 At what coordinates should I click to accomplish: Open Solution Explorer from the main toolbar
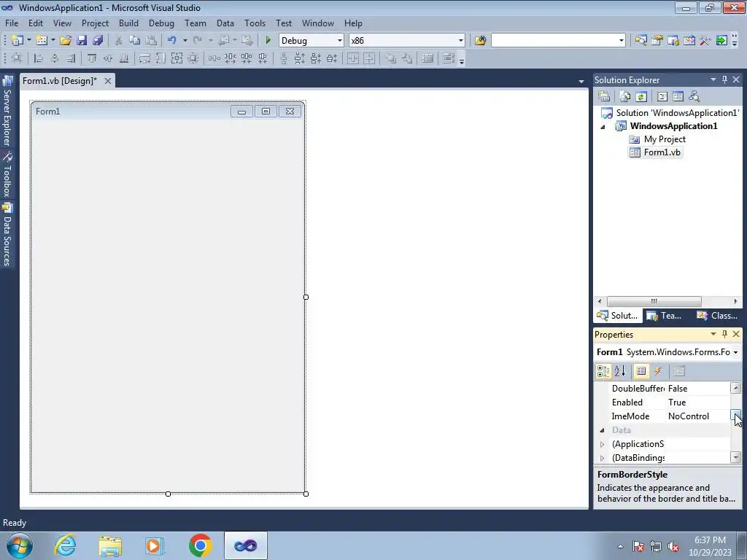tap(640, 41)
